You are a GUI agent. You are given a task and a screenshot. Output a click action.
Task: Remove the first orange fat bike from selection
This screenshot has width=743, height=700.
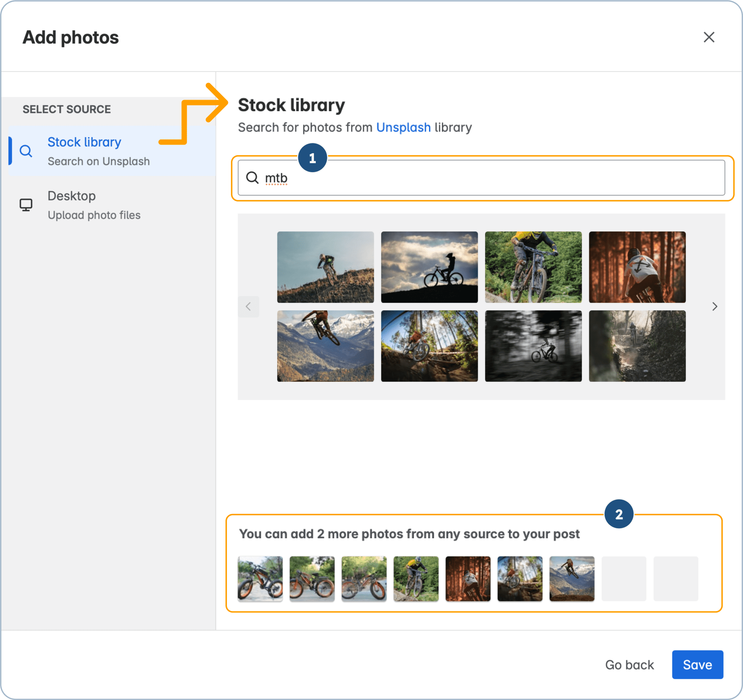coord(261,579)
